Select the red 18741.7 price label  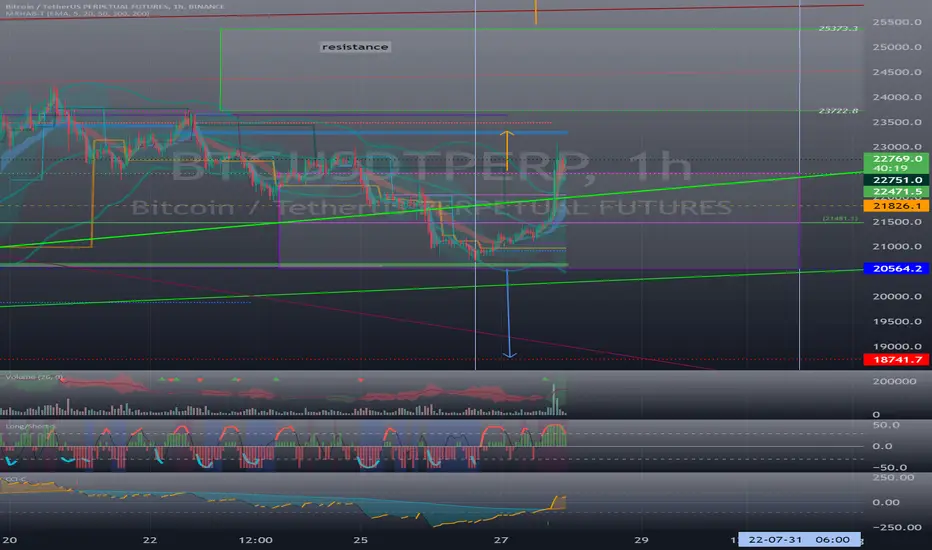(x=897, y=360)
